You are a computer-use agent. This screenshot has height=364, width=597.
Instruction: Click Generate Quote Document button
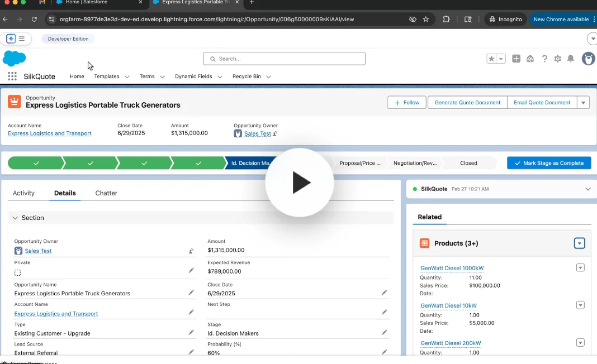click(x=467, y=103)
